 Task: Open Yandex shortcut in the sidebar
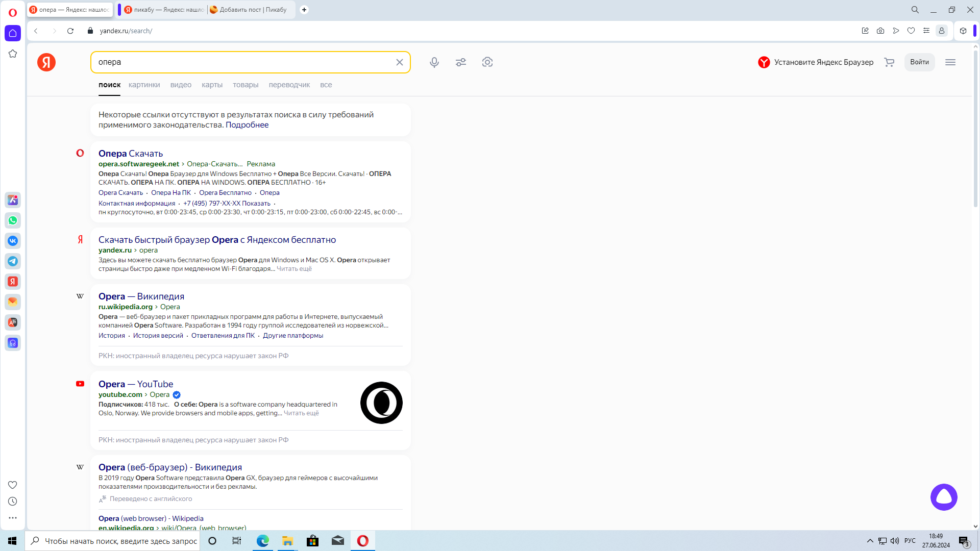(x=13, y=282)
